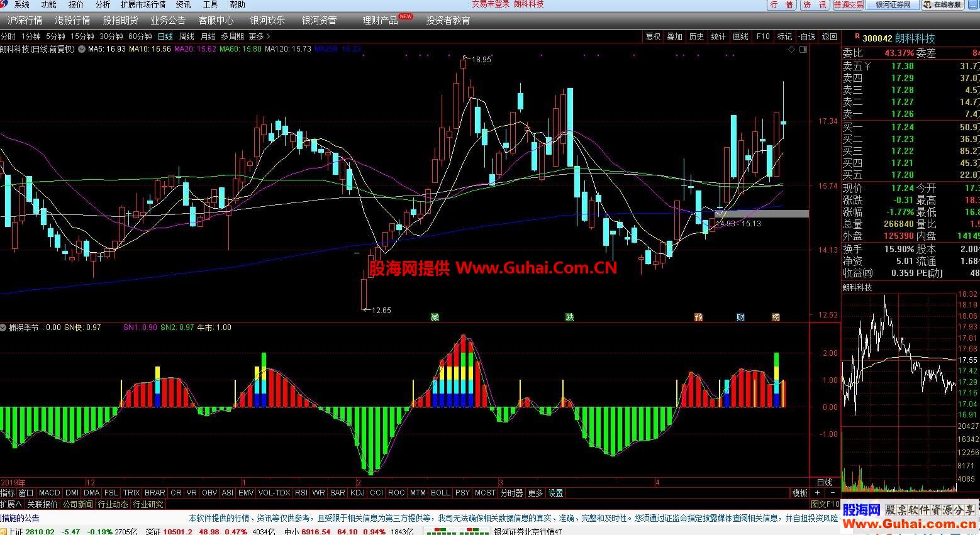
Task: Click -自选 remove from watchlist
Action: pos(807,36)
